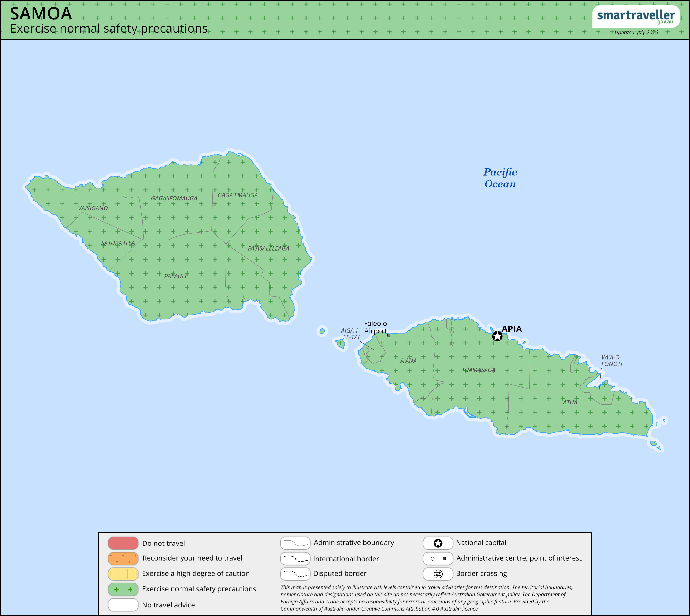
Task: Click the red Do not travel swatch
Action: (123, 543)
